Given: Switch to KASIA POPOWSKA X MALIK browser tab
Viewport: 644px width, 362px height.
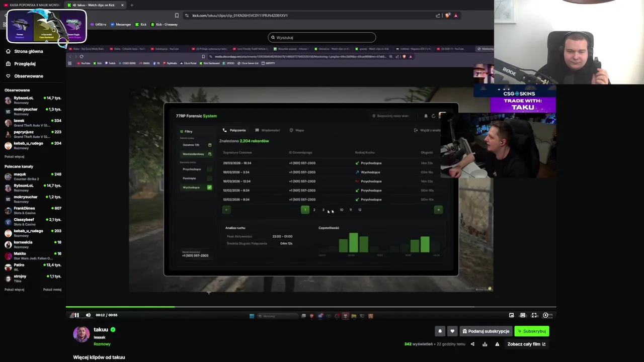Looking at the screenshot, I should pyautogui.click(x=33, y=5).
